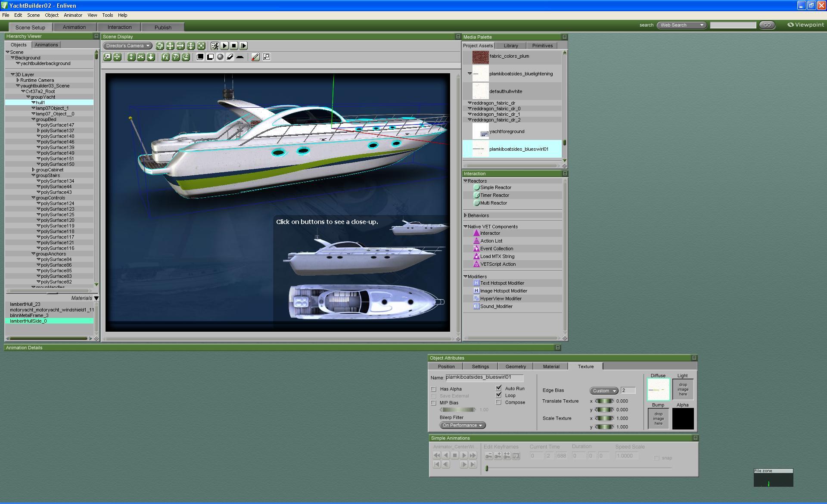The image size is (827, 504).
Task: Open the Edge Bias Custom dropdown
Action: point(604,391)
